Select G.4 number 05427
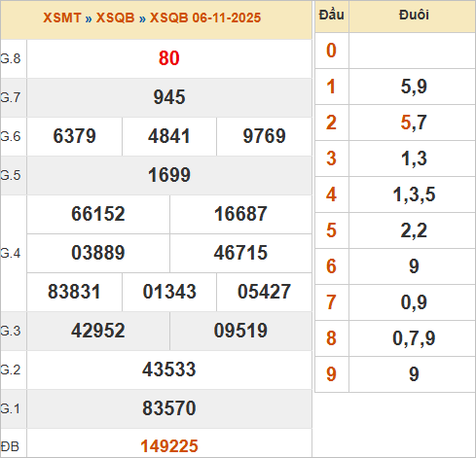 (x=264, y=292)
